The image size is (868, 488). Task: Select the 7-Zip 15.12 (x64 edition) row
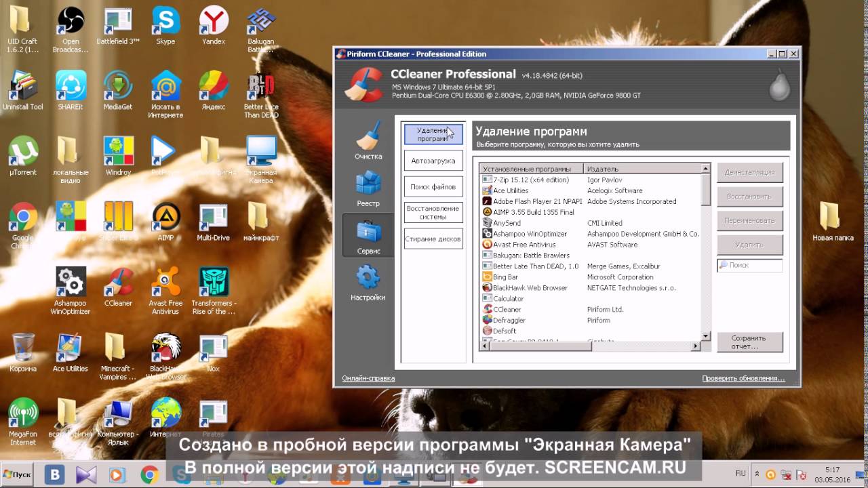tap(590, 180)
